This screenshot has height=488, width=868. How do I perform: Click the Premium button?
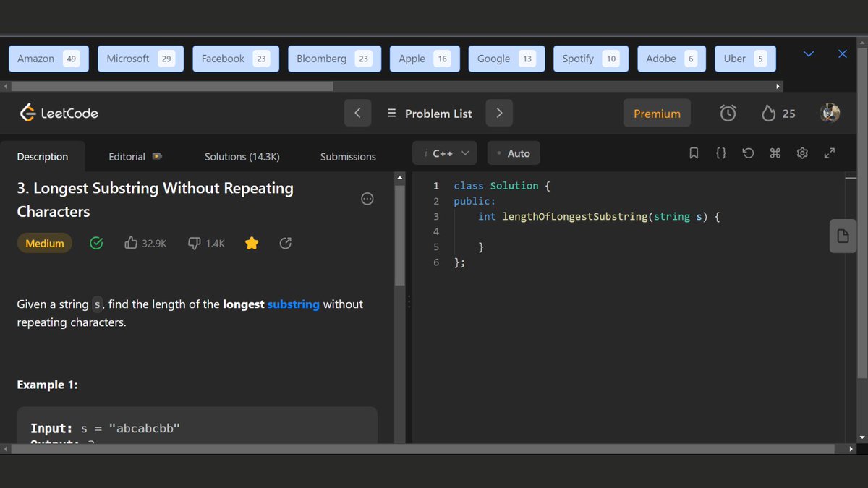click(657, 114)
